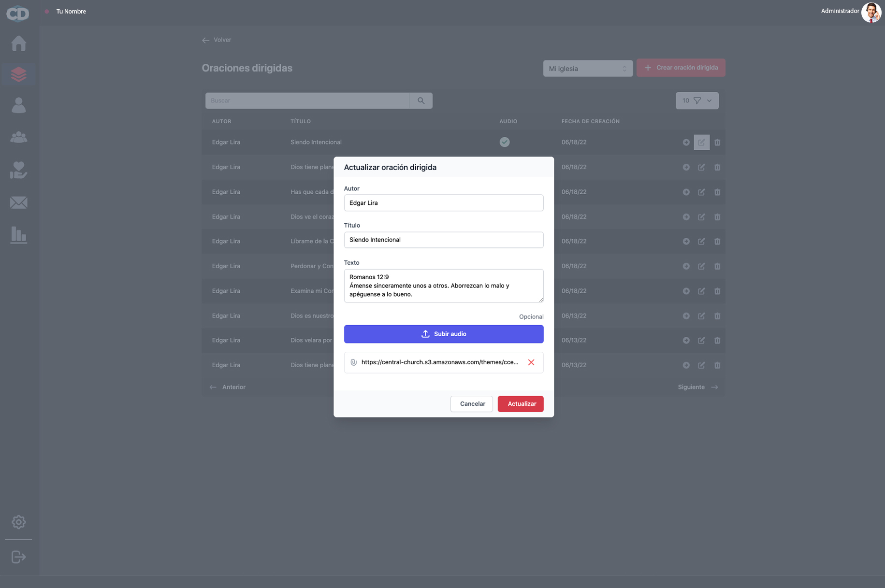Open settings gear in sidebar
The image size is (885, 588).
click(19, 522)
